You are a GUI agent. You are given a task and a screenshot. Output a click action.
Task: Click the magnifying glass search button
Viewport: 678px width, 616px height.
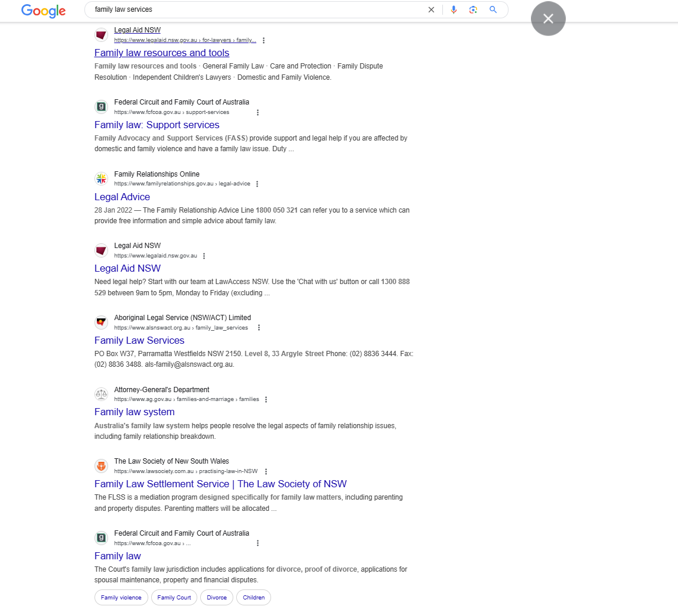pyautogui.click(x=493, y=9)
